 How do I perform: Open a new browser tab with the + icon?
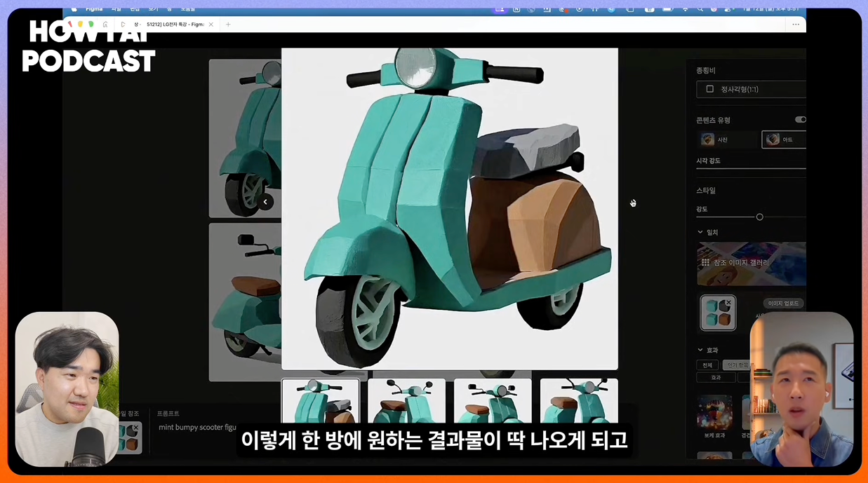coord(228,24)
